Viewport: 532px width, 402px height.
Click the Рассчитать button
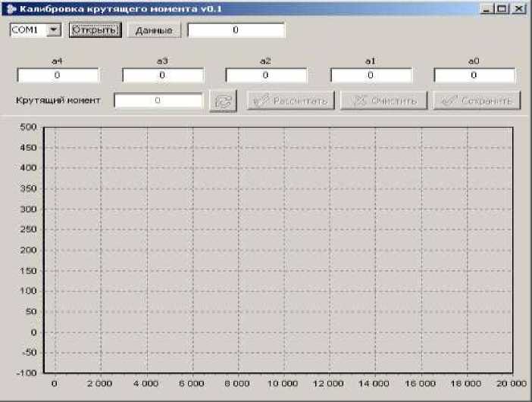[x=291, y=101]
